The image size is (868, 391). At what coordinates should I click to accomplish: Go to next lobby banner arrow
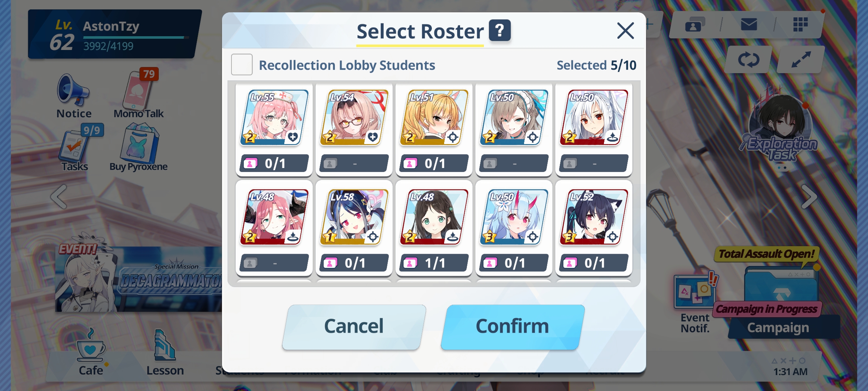809,197
